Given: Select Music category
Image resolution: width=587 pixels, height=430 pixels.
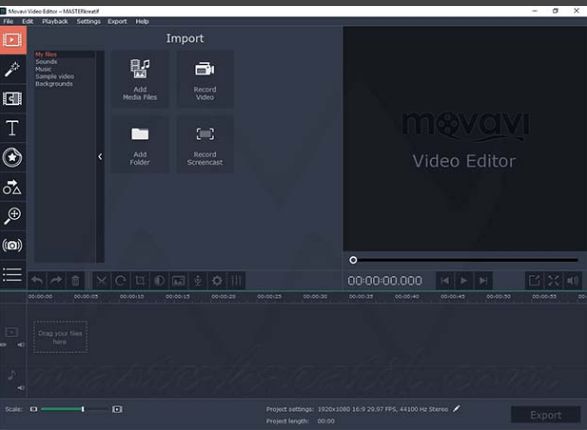Looking at the screenshot, I should click(x=43, y=69).
